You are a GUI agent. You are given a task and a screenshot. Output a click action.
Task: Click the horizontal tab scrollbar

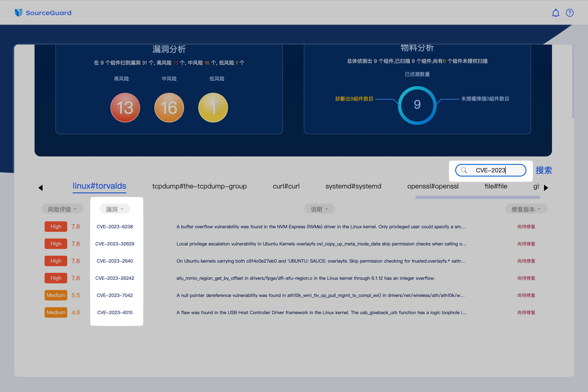(x=477, y=197)
